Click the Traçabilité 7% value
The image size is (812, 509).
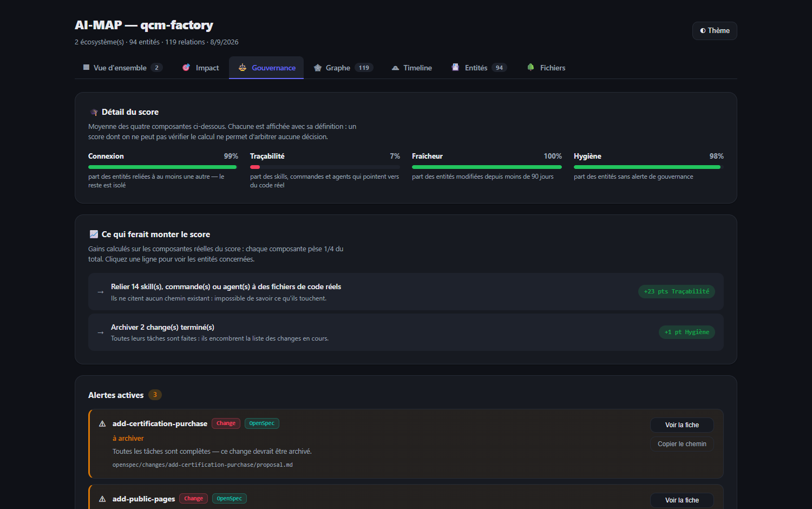click(x=395, y=156)
